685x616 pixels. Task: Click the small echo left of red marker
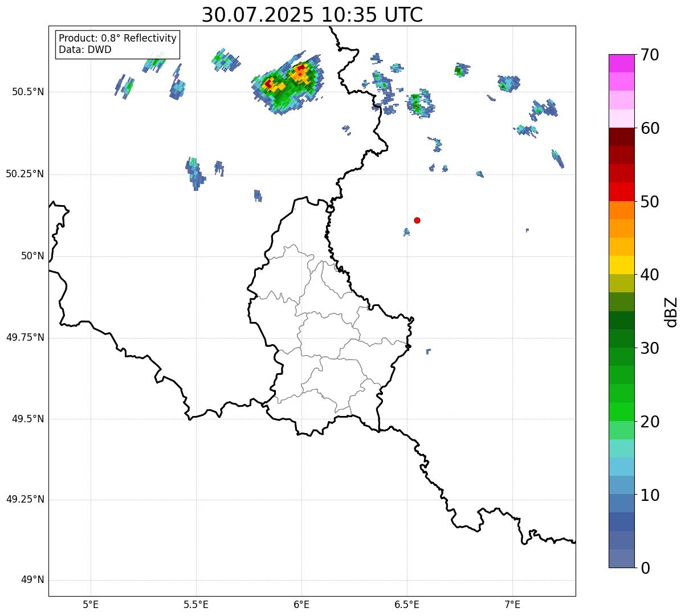406,232
